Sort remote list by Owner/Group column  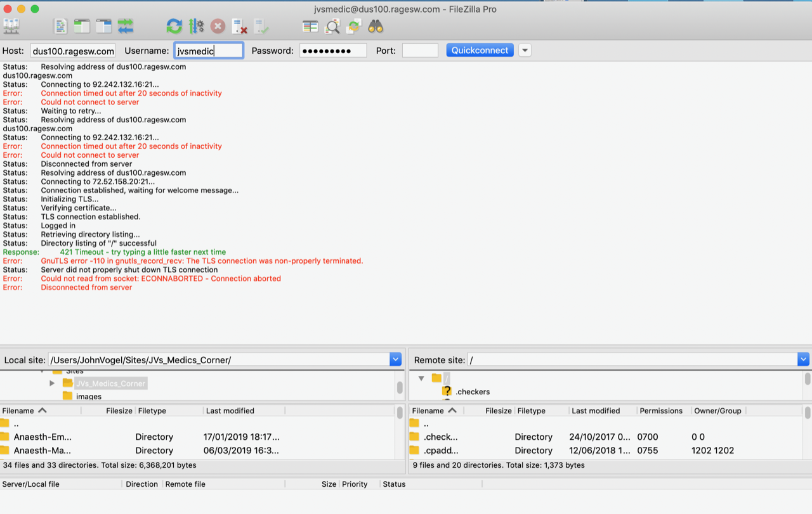(717, 411)
